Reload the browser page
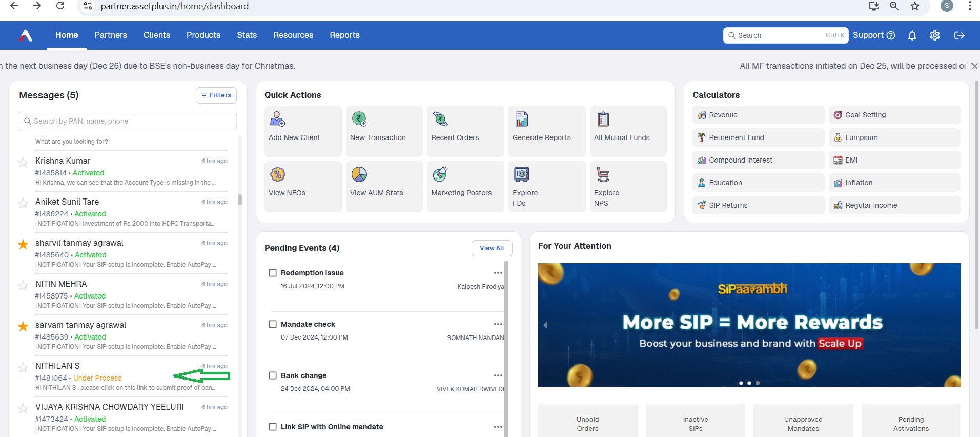The width and height of the screenshot is (980, 437). click(60, 6)
